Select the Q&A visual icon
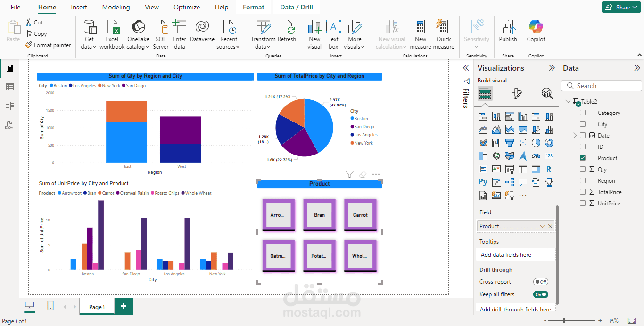The image size is (644, 326). [523, 182]
